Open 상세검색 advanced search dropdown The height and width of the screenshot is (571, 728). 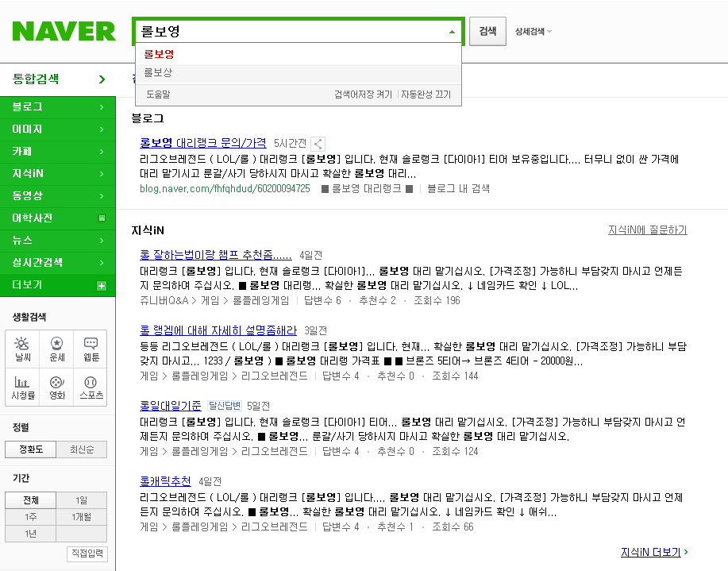(x=533, y=32)
